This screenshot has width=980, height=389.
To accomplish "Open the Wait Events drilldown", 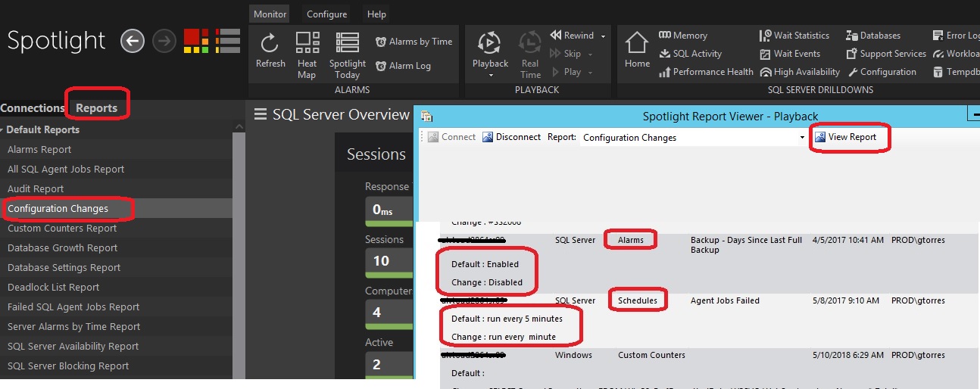I will pos(790,54).
